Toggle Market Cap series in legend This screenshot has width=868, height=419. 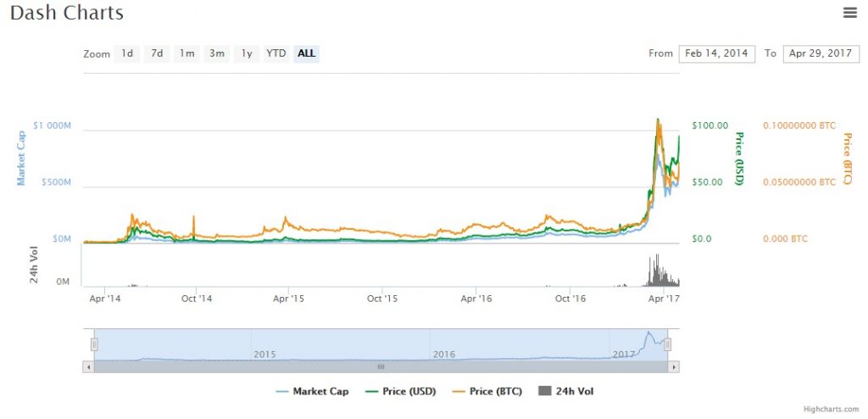[x=312, y=391]
